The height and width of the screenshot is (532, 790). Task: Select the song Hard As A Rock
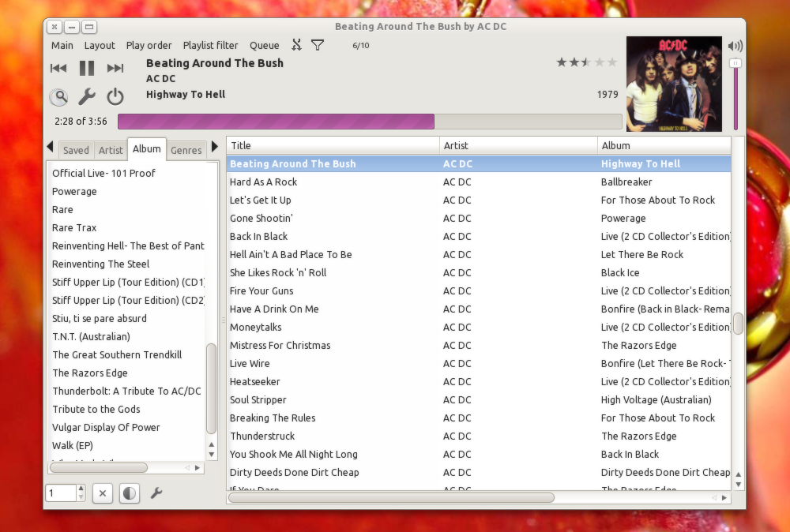479,182
